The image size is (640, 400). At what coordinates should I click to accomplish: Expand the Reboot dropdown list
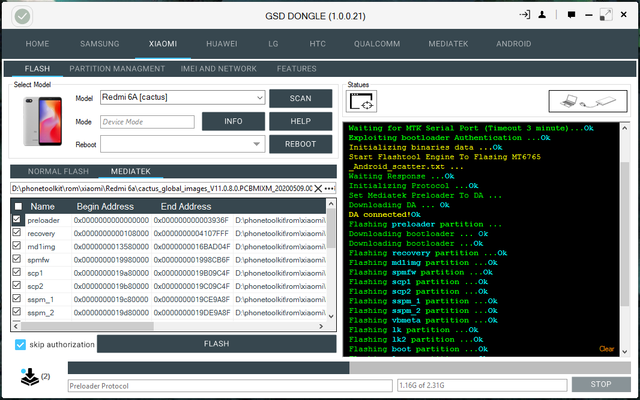click(x=182, y=144)
